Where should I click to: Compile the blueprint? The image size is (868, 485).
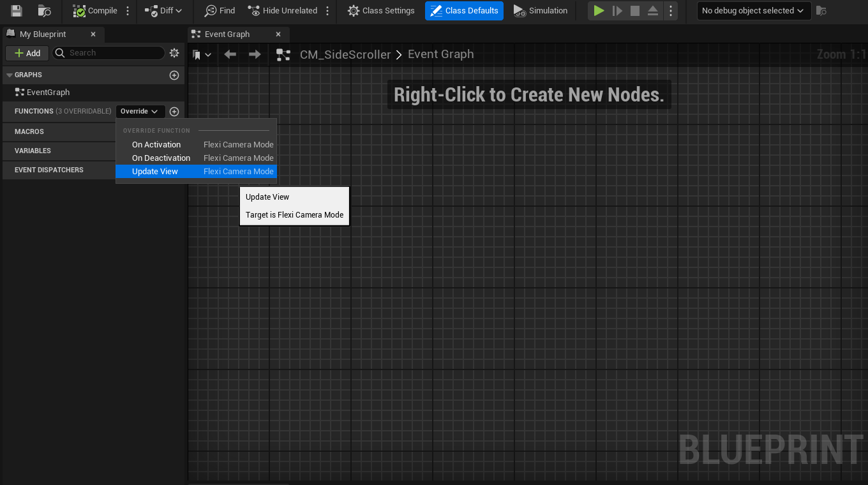click(x=95, y=11)
